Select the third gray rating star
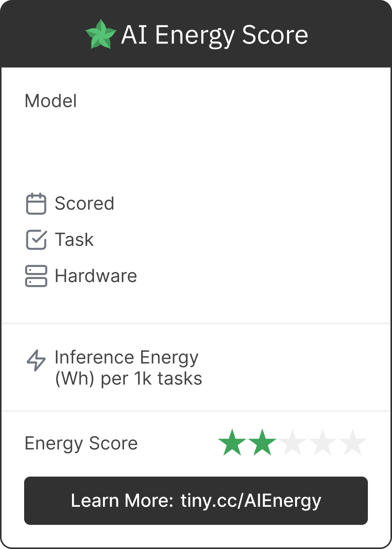 [292, 443]
